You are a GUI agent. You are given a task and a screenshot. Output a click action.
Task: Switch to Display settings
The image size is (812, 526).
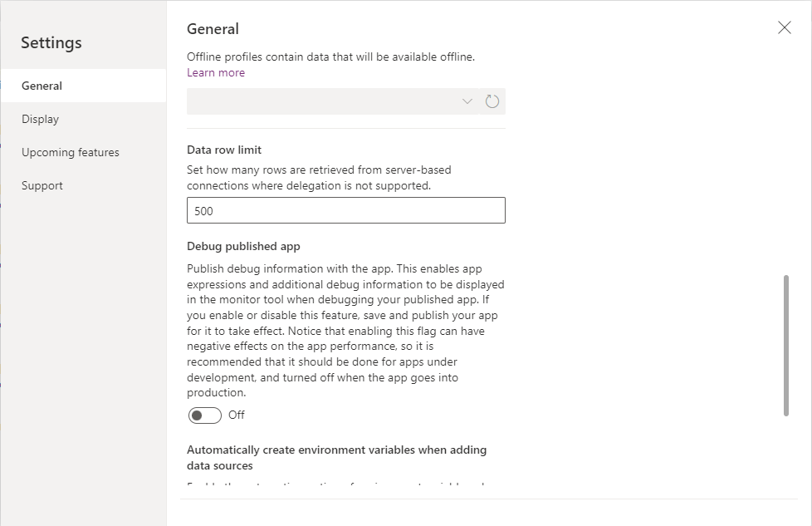pyautogui.click(x=40, y=119)
